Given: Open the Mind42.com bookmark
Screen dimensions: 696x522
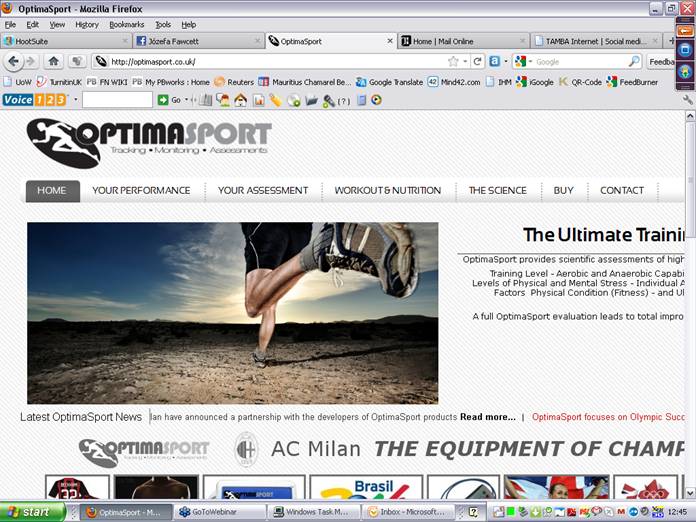Looking at the screenshot, I should (x=454, y=82).
